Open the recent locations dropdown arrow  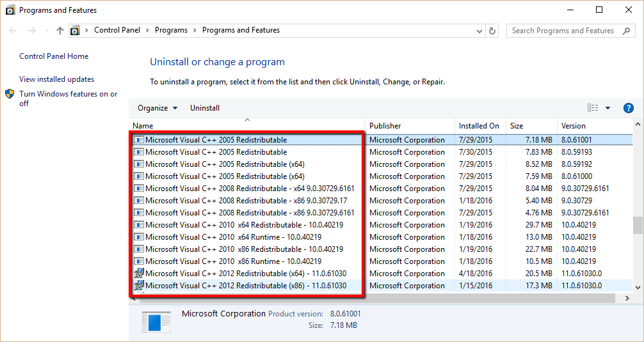point(47,31)
